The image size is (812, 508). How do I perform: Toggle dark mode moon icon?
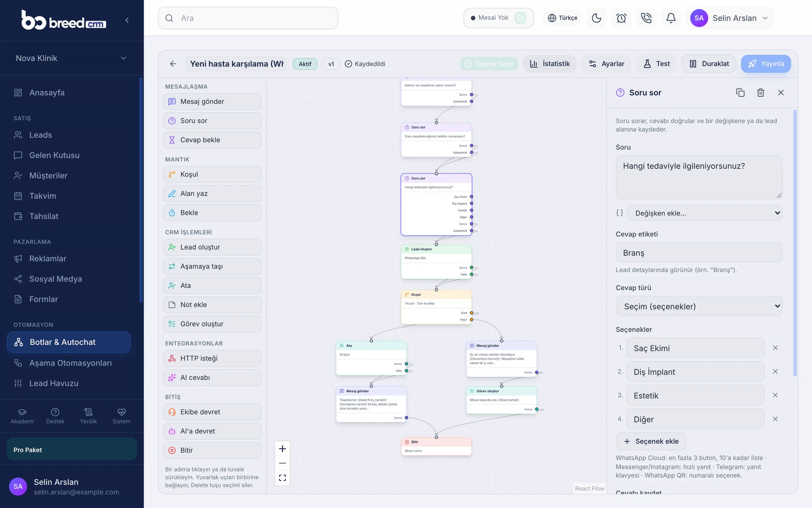point(596,18)
